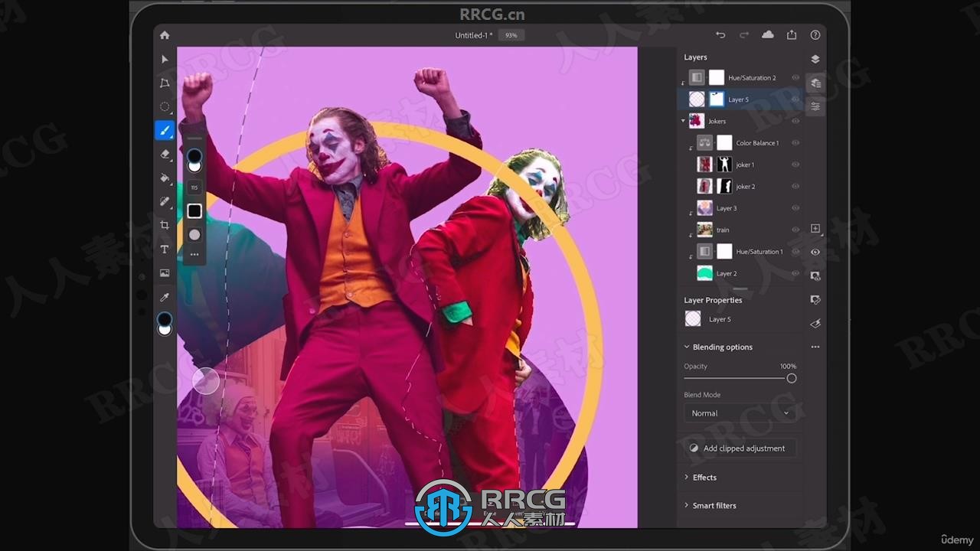Open brush size 115 setting
The width and height of the screenshot is (980, 551).
pos(194,187)
